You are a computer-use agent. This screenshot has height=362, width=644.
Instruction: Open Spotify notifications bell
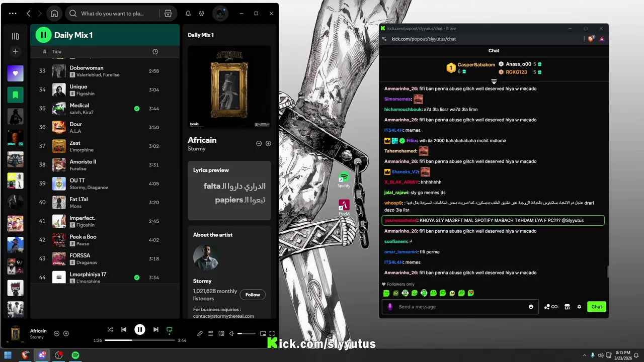click(x=188, y=14)
